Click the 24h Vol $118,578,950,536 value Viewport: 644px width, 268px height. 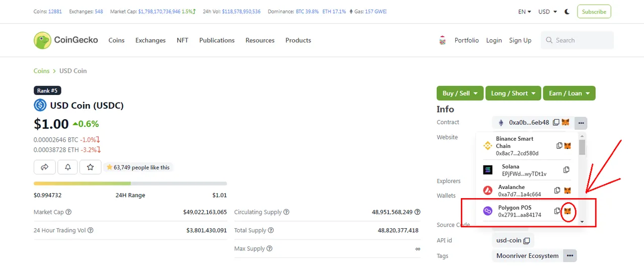pos(241,12)
